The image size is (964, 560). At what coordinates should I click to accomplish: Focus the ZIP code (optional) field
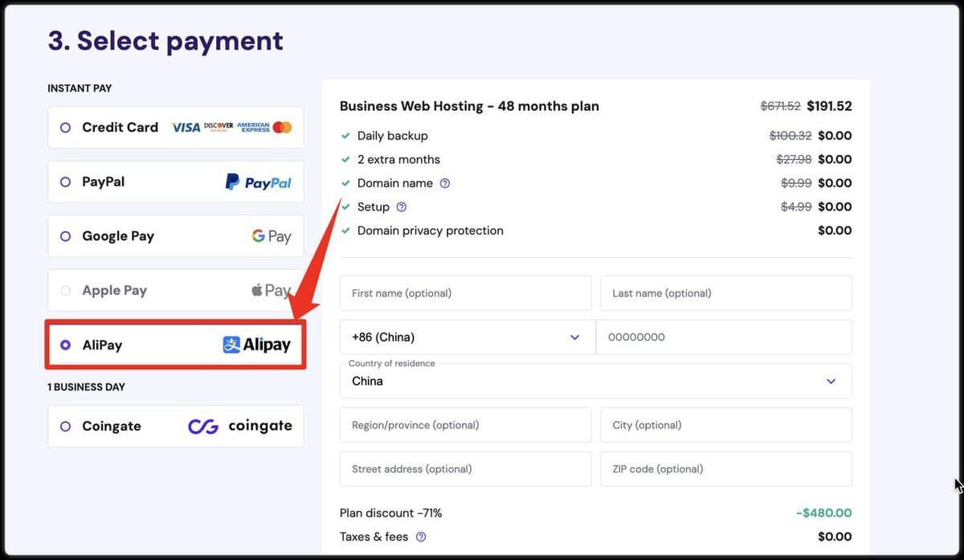click(726, 469)
